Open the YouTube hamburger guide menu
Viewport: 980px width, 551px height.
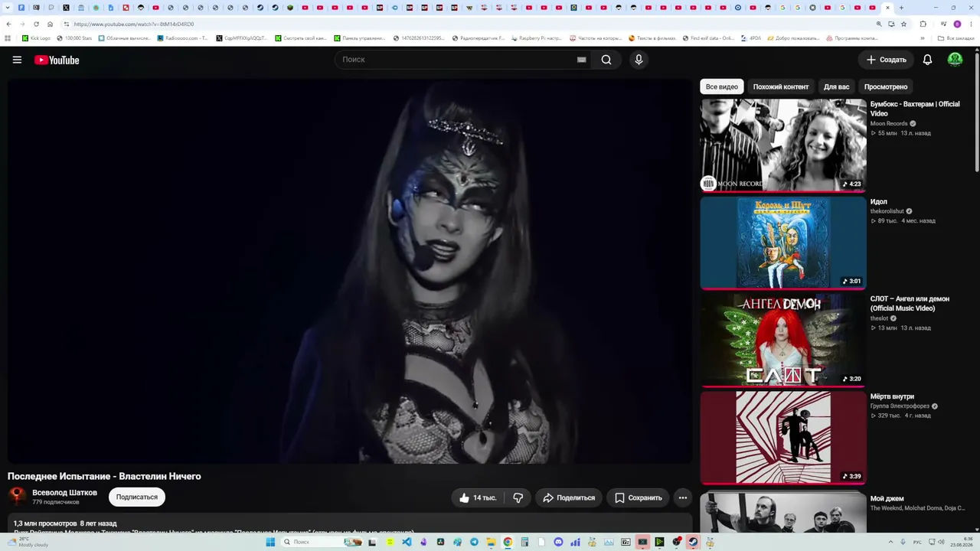(17, 60)
